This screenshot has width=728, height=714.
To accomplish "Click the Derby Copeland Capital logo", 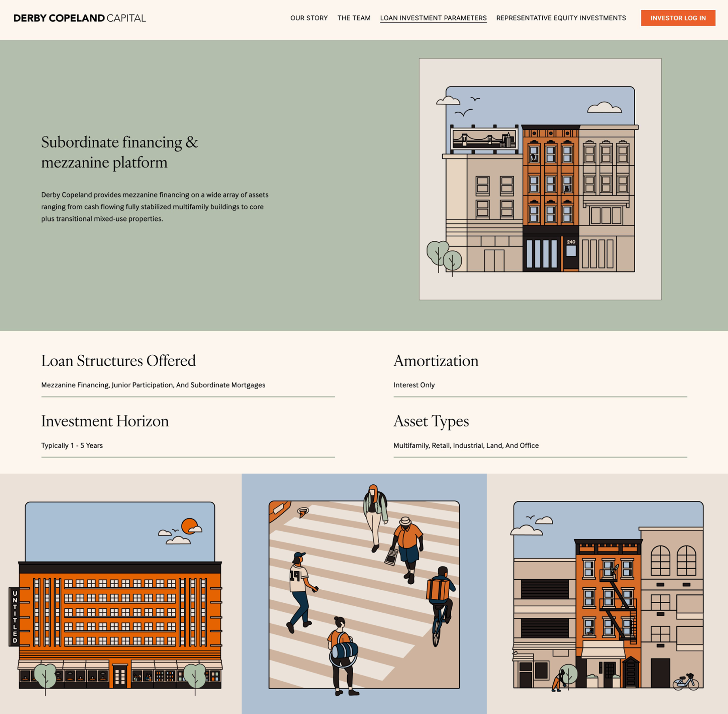I will pos(80,18).
